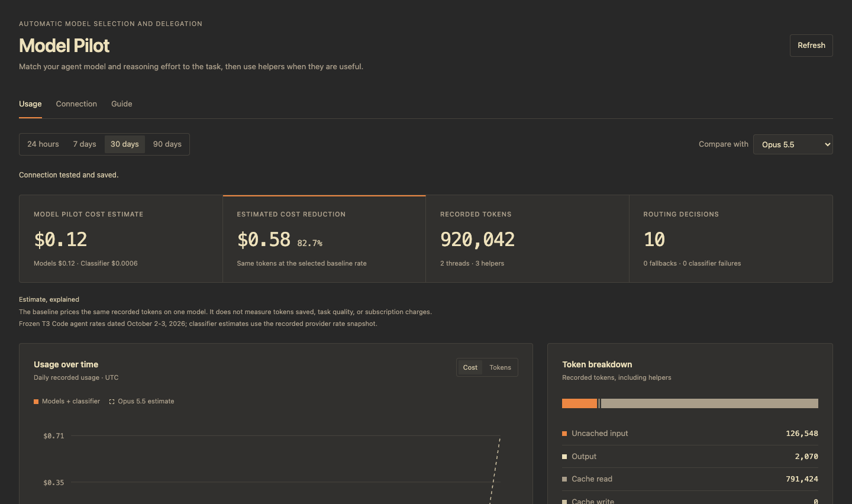Switch the chart to Tokens view
852x504 pixels.
(500, 367)
